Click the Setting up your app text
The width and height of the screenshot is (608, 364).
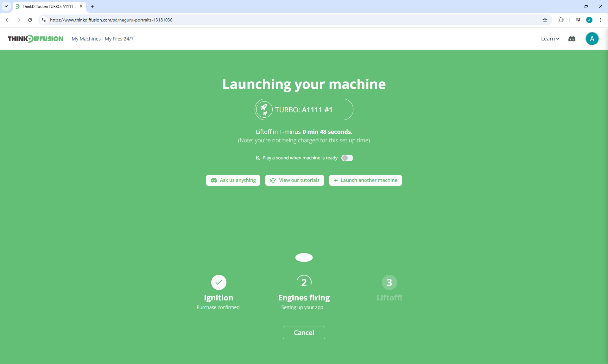[304, 307]
